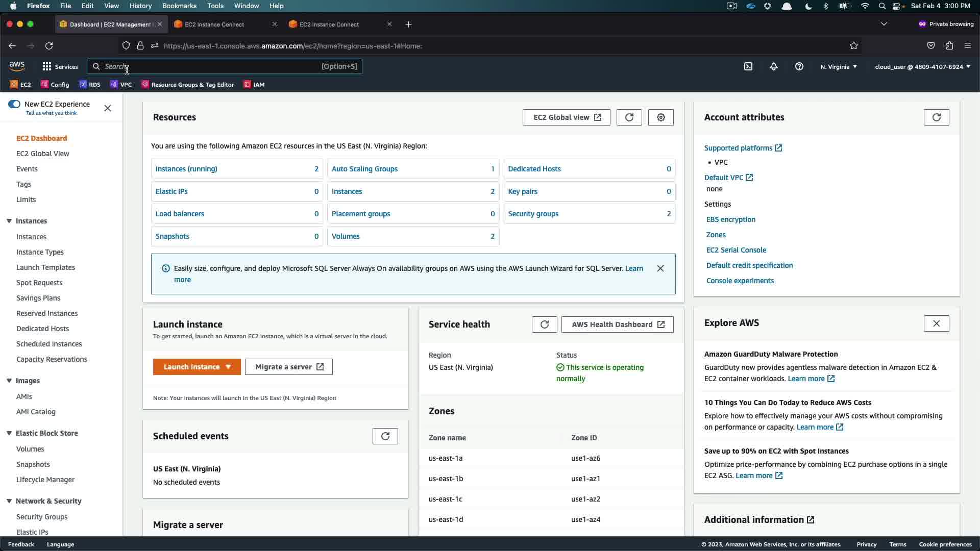
Task: Collapse the Elastic Block Store section
Action: click(9, 433)
